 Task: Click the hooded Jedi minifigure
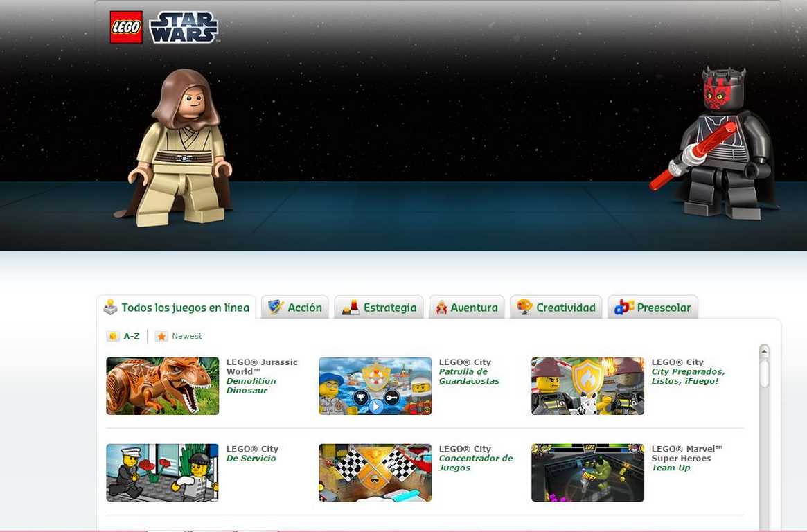[x=181, y=149]
